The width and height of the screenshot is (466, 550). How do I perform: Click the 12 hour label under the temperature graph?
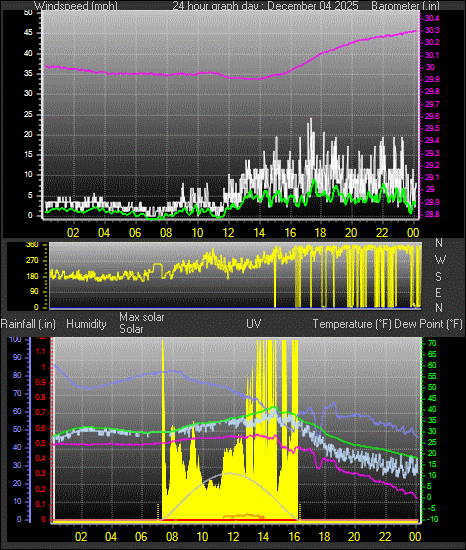coord(233,537)
